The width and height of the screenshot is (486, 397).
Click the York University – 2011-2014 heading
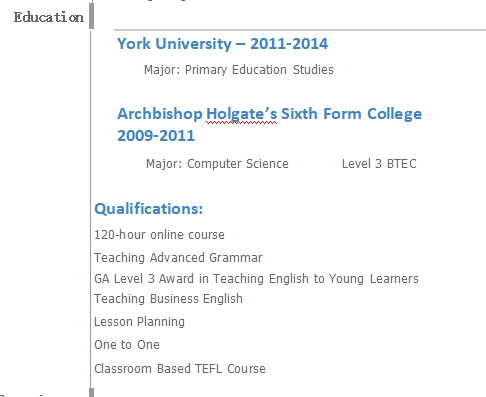223,44
